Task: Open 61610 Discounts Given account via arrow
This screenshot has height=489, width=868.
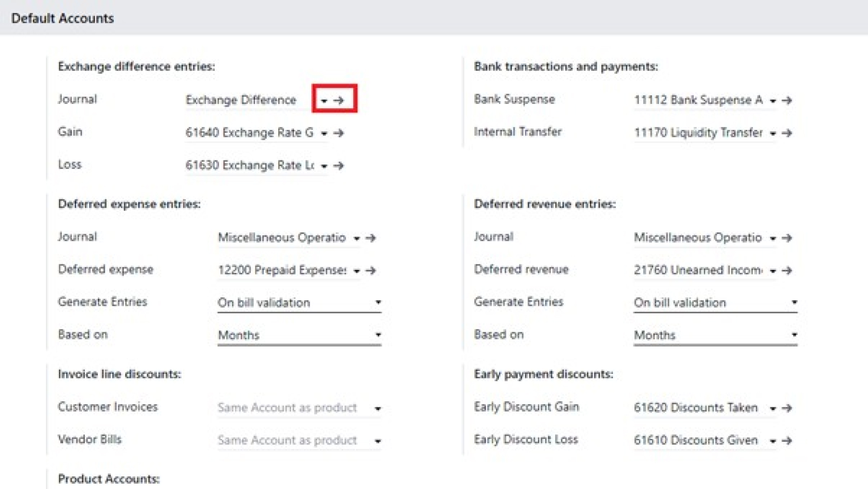Action: click(x=787, y=440)
